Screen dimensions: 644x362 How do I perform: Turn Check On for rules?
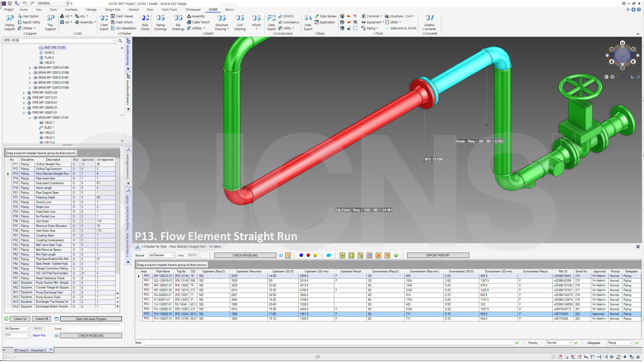(20, 319)
